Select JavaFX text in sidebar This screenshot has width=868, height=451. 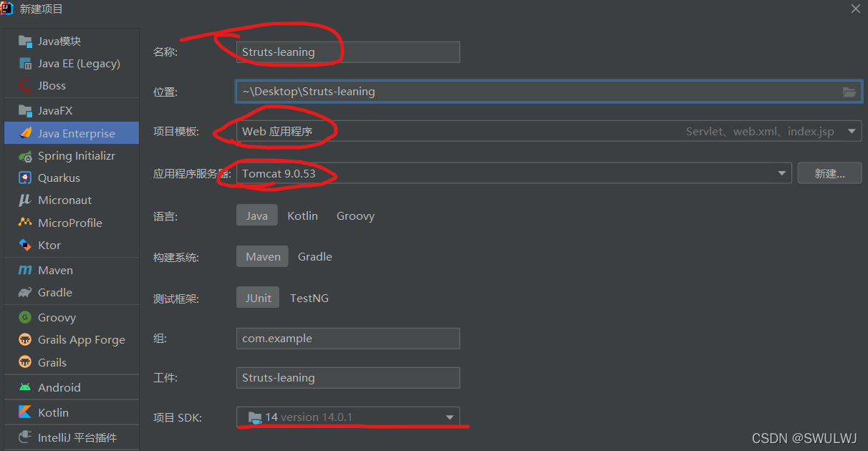click(55, 111)
